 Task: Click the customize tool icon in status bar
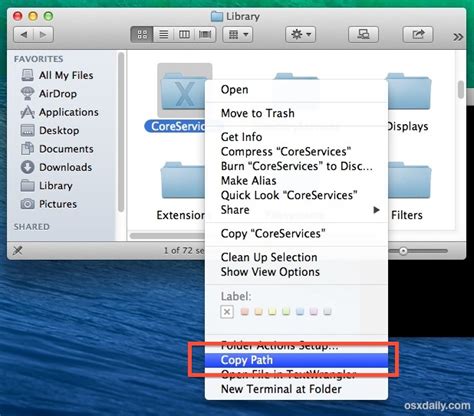point(17,250)
